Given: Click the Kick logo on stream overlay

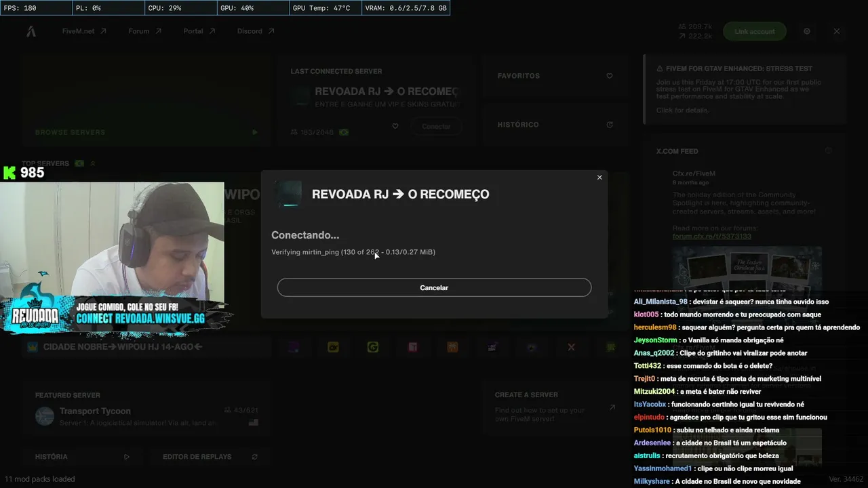Looking at the screenshot, I should [x=9, y=173].
